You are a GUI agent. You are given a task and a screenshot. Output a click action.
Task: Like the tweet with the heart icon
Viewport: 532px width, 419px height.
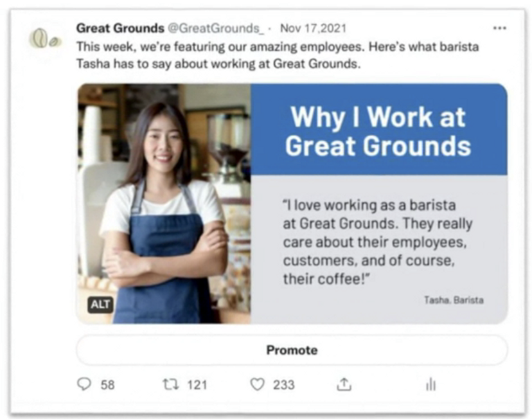257,384
